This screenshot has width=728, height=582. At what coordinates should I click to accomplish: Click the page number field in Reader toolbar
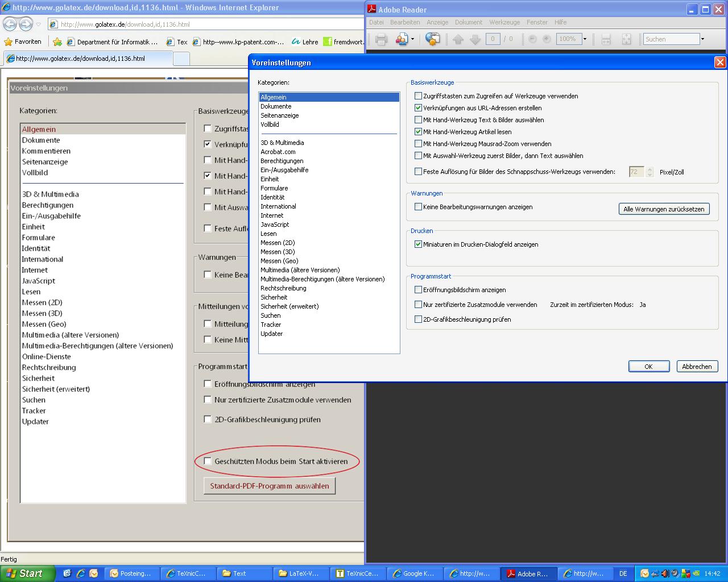(493, 39)
